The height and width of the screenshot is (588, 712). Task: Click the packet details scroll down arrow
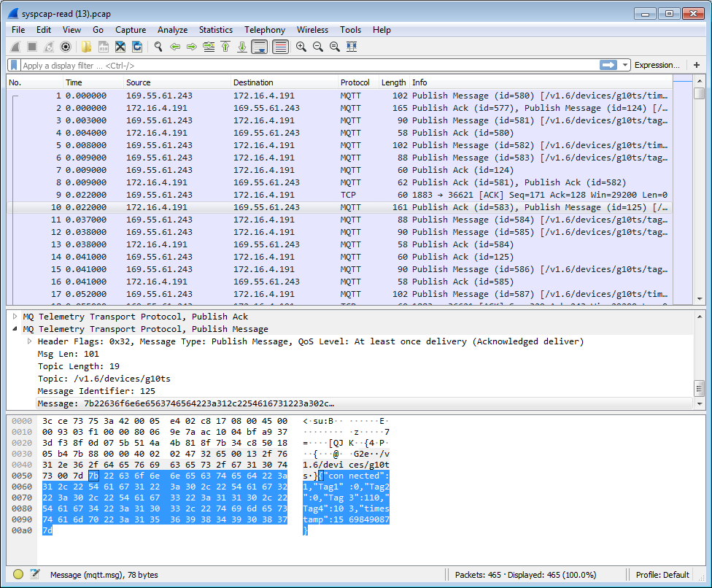coord(700,403)
